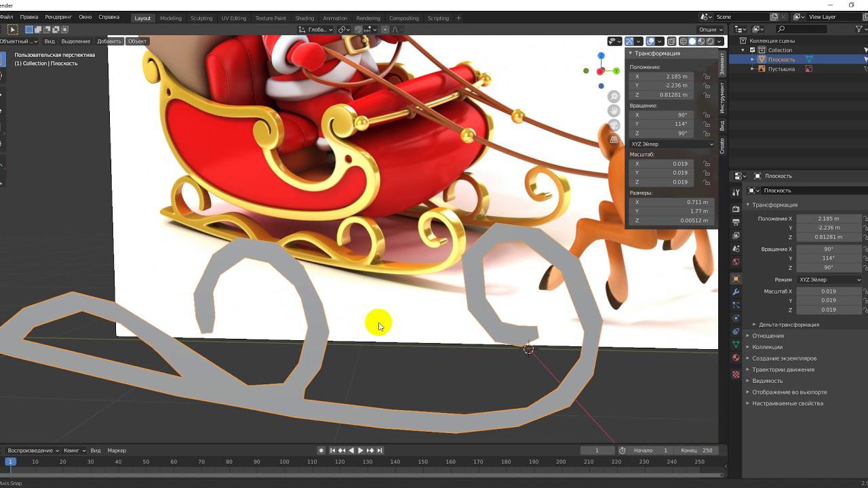Image resolution: width=868 pixels, height=488 pixels.
Task: Toggle X-ray mode
Action: point(671,41)
